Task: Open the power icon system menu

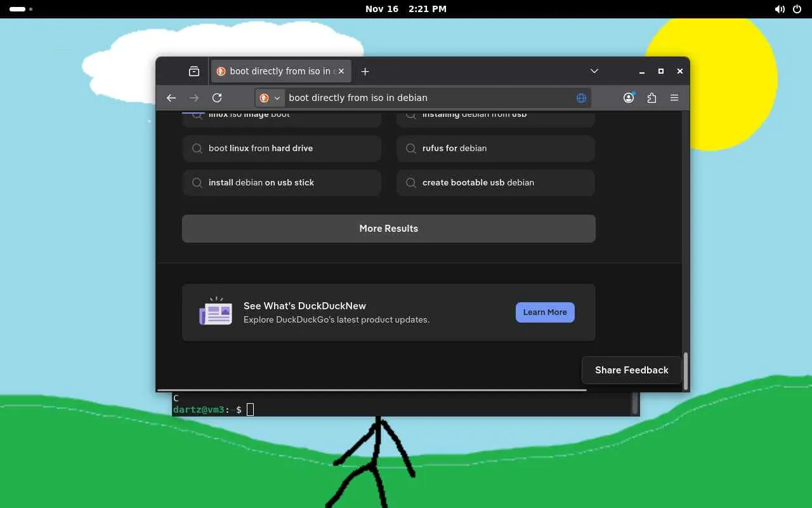Action: click(798, 9)
